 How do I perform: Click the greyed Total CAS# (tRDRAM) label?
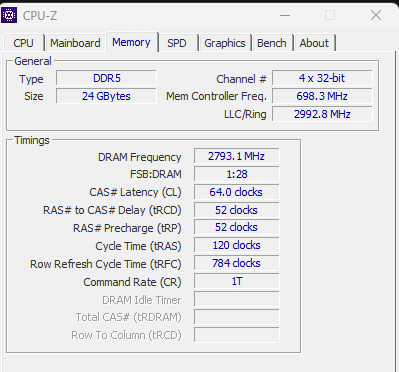[x=128, y=317]
